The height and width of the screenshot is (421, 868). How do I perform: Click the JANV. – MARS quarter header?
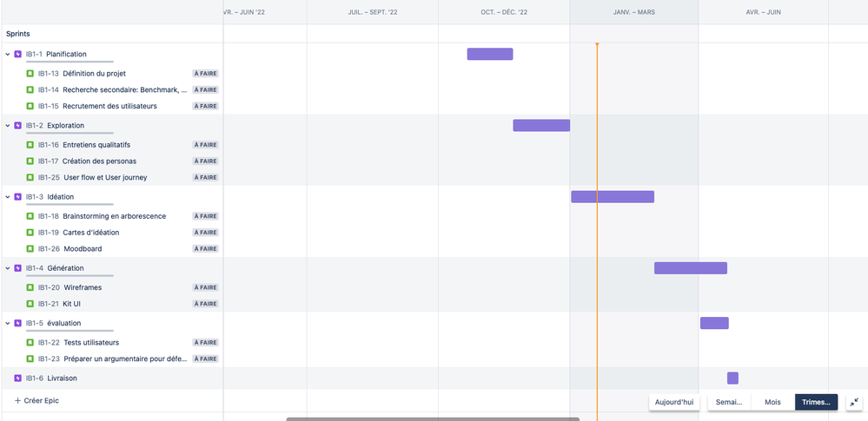pos(633,12)
